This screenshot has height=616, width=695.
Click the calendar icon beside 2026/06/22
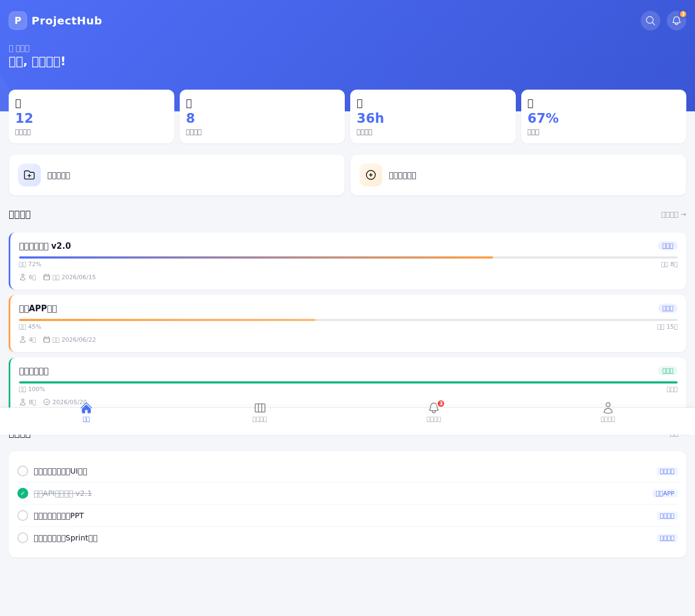[x=47, y=340]
